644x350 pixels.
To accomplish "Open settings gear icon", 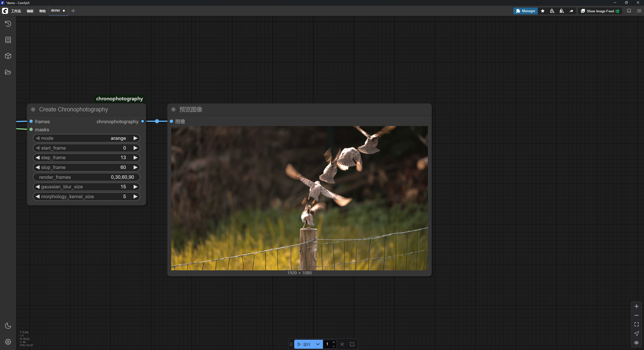I will click(x=8, y=342).
